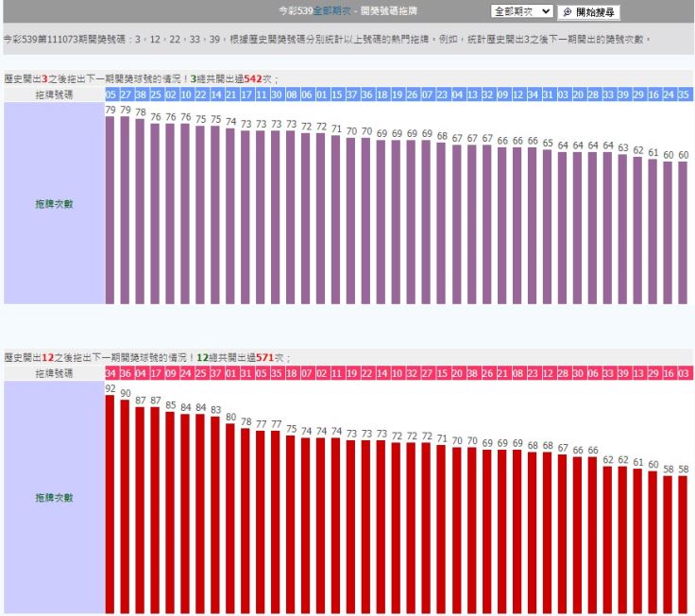Screen dimensions: 695x616
Task: Click 拖牌次數 label beside the purple bars
Action: [53, 203]
